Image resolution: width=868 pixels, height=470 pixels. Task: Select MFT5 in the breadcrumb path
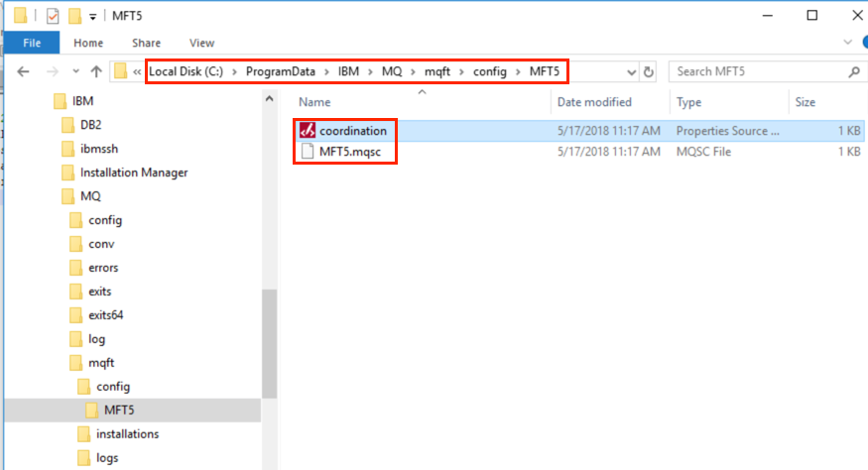point(545,71)
